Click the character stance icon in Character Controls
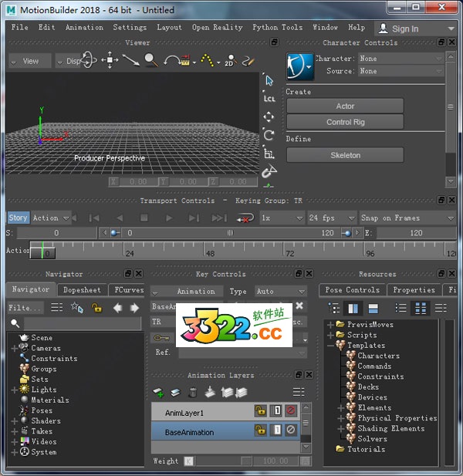The width and height of the screenshot is (463, 476). [x=299, y=67]
